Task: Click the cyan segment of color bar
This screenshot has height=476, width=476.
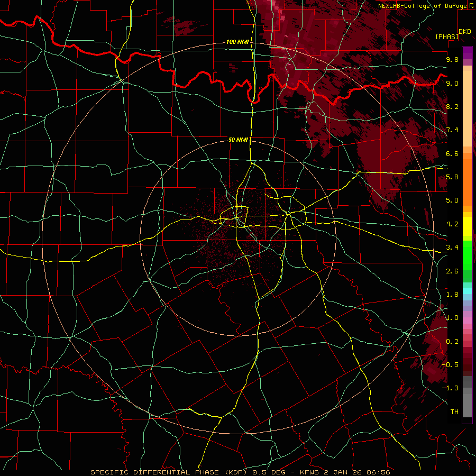Action: tap(467, 291)
